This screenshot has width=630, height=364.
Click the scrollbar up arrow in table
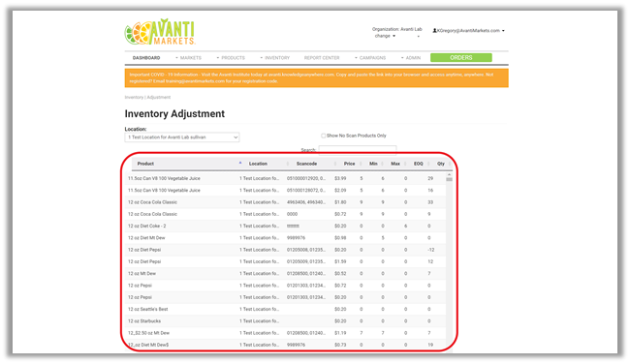pyautogui.click(x=449, y=175)
